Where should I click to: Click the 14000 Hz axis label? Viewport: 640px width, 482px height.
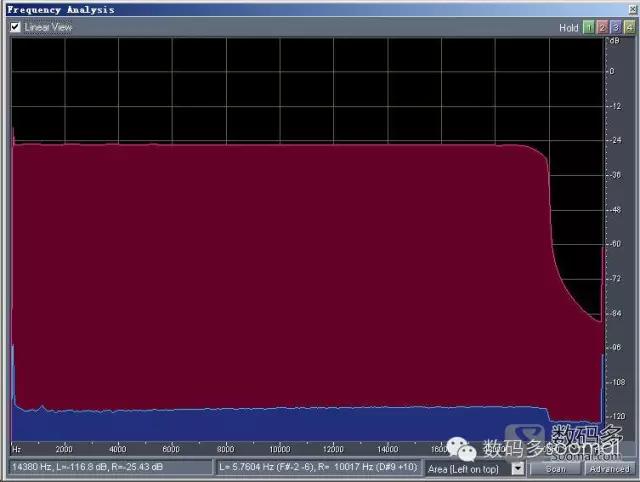(x=387, y=449)
